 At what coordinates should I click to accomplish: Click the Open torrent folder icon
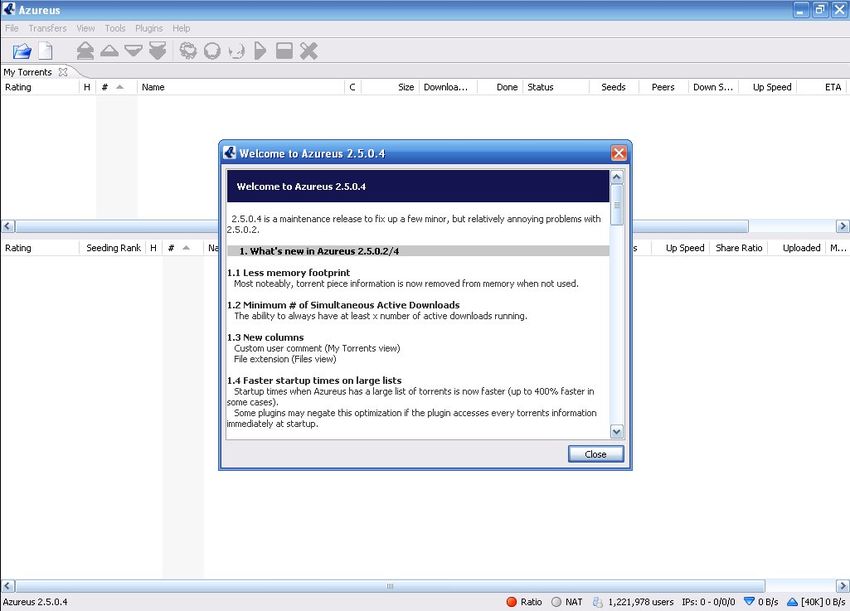coord(22,51)
